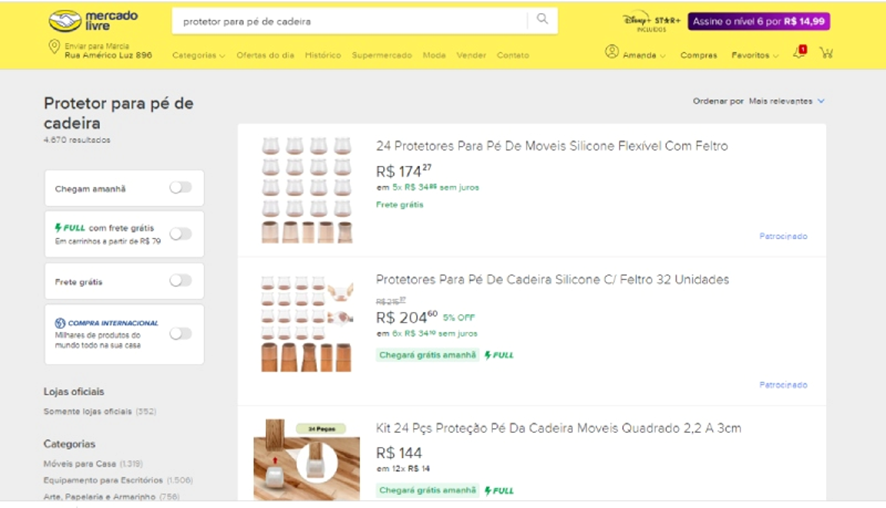This screenshot has width=886, height=508.
Task: Open the shopping cart icon
Action: [826, 54]
